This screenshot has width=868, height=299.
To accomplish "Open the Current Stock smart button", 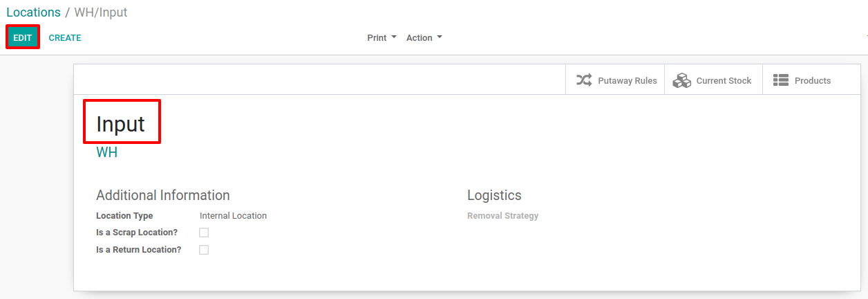I will coord(713,80).
